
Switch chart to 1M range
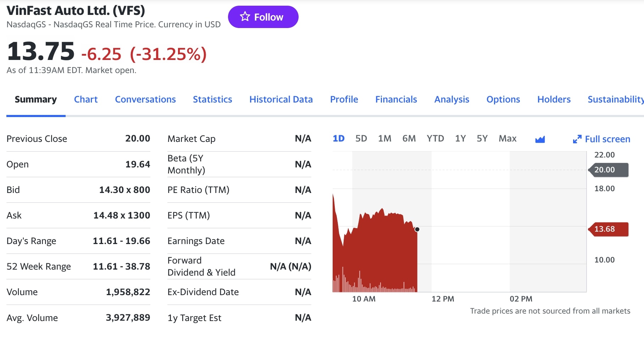tap(384, 138)
